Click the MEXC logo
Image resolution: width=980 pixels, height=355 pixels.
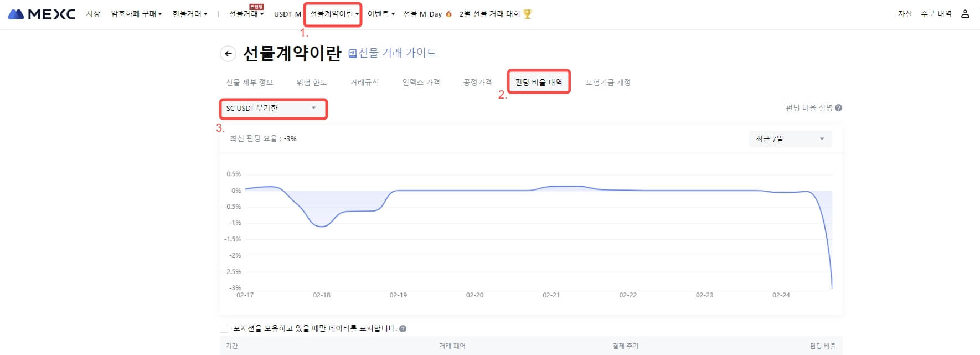point(42,14)
